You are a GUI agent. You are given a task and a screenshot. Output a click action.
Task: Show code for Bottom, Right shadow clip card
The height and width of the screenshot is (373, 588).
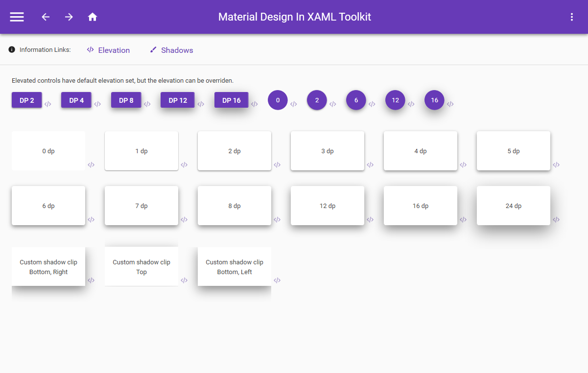coord(91,280)
